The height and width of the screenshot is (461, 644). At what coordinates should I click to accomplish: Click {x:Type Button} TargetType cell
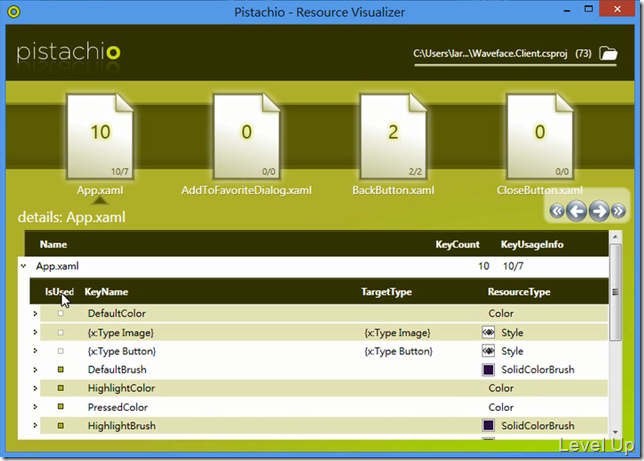398,351
